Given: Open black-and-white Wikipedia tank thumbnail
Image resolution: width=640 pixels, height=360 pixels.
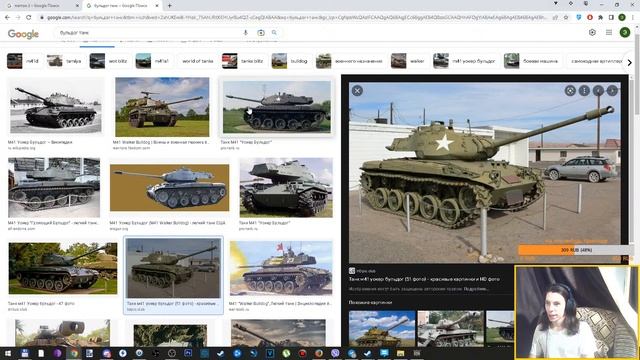Looking at the screenshot, I should pyautogui.click(x=56, y=106).
